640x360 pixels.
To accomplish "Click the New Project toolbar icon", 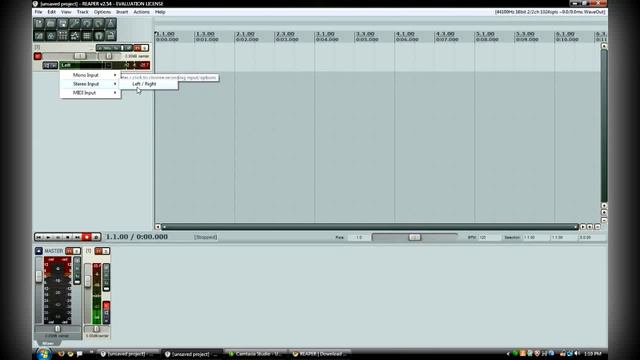I will pos(39,24).
